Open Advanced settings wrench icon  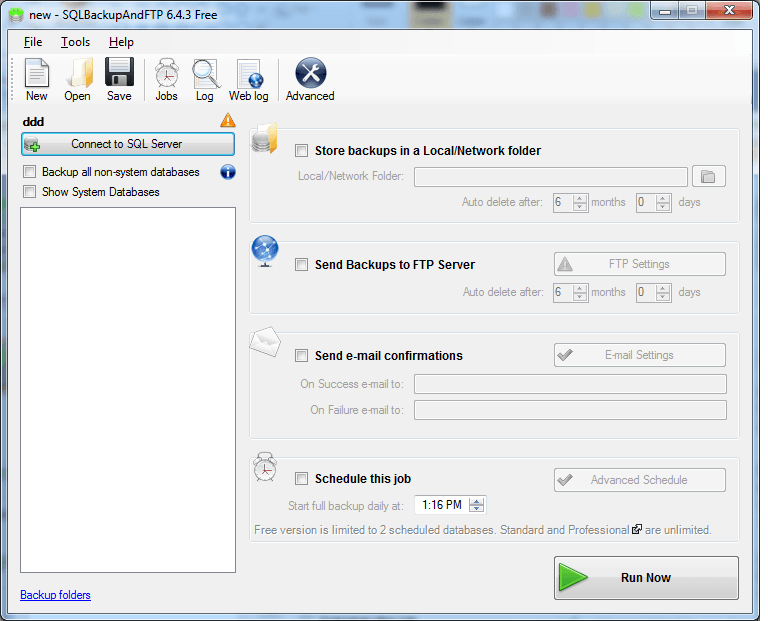point(310,79)
